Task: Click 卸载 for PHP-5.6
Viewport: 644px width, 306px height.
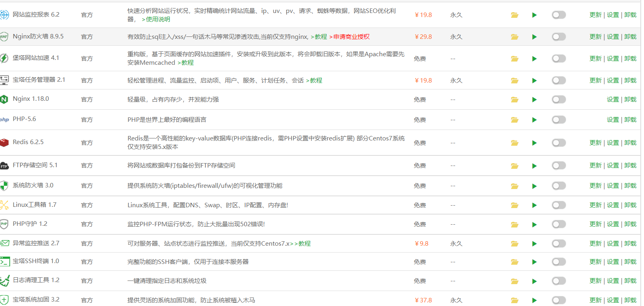Action: (x=630, y=120)
